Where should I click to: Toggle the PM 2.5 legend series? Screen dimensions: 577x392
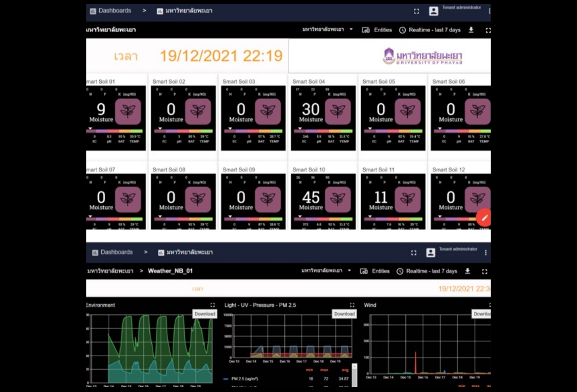[x=244, y=379]
